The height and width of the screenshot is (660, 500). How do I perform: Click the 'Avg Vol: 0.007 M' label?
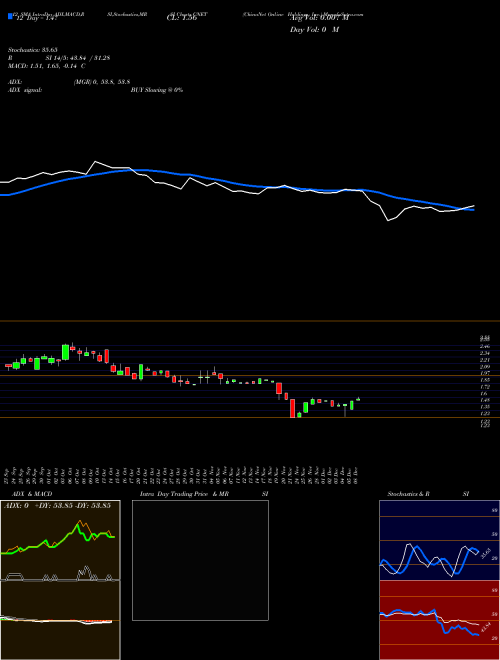pos(319,18)
